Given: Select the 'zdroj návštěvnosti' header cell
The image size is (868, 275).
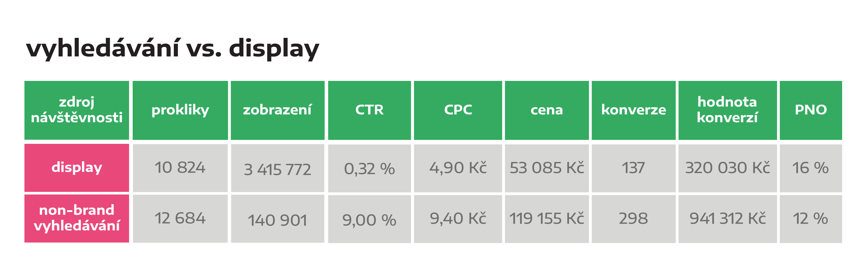Looking at the screenshot, I should (x=77, y=110).
